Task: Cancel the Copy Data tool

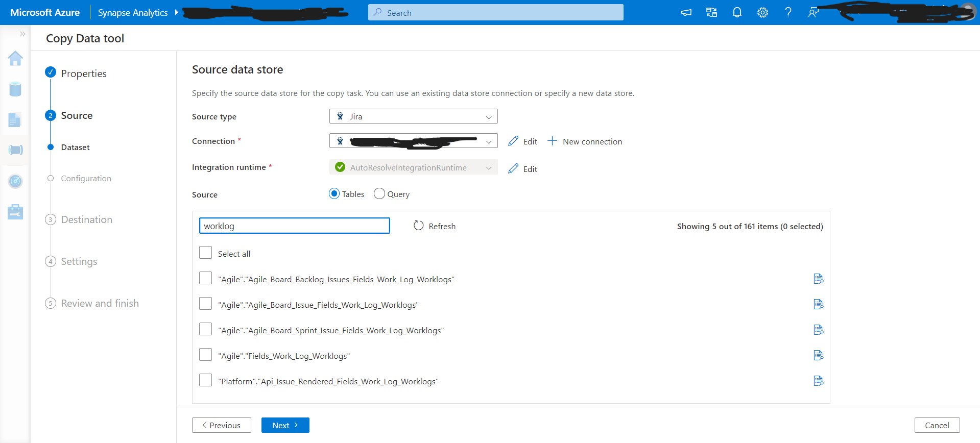Action: [x=937, y=425]
